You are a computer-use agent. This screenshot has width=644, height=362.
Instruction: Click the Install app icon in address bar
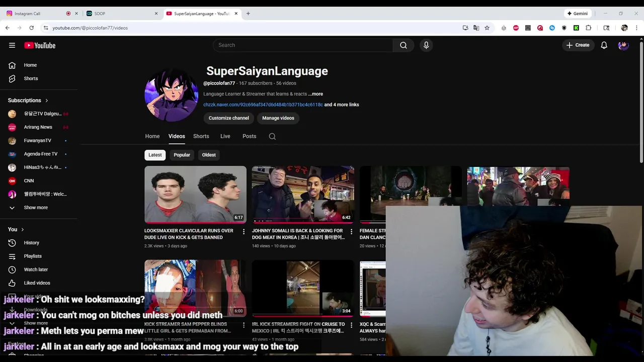[x=465, y=28]
